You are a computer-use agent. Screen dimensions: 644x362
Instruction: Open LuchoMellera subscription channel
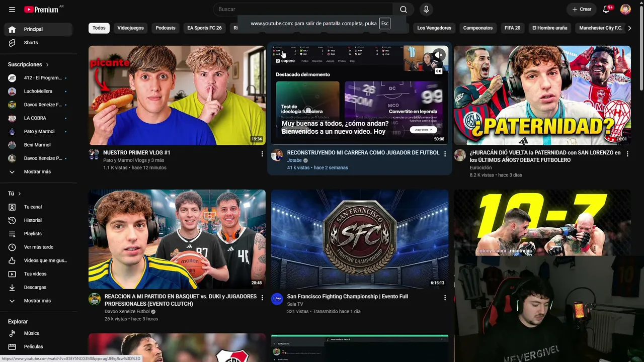[38, 92]
